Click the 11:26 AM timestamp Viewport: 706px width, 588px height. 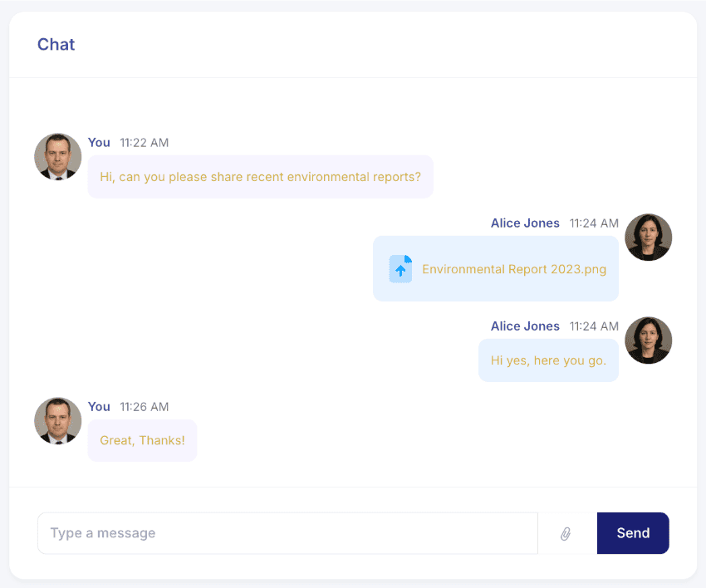144,406
